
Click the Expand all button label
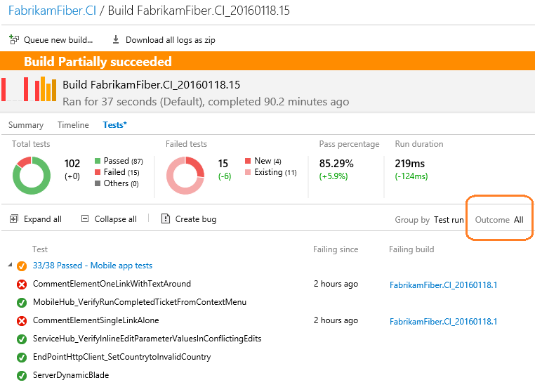click(x=43, y=219)
